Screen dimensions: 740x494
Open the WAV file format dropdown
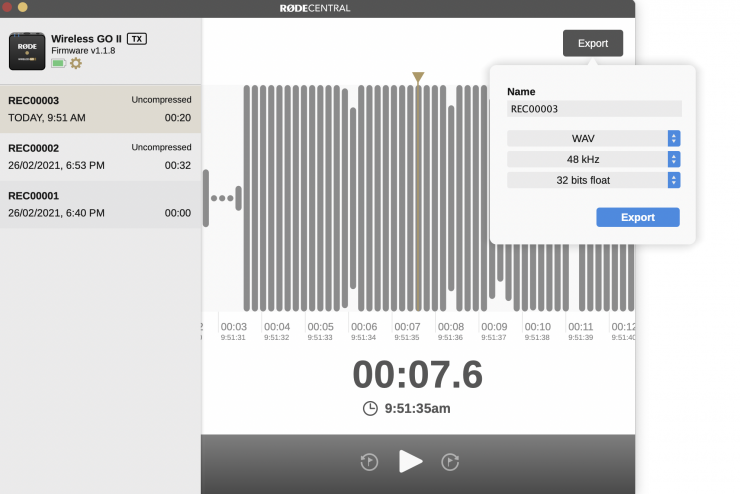click(x=594, y=138)
